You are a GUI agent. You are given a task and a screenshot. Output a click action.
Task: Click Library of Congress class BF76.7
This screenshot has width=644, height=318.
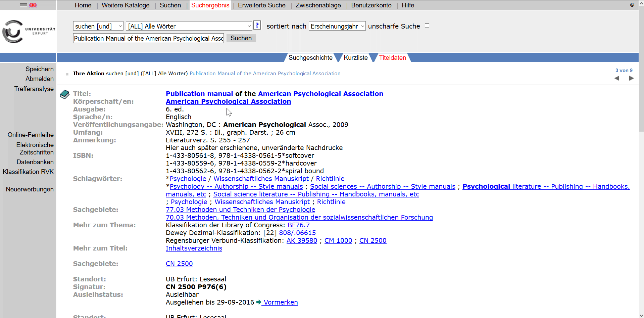(x=299, y=225)
